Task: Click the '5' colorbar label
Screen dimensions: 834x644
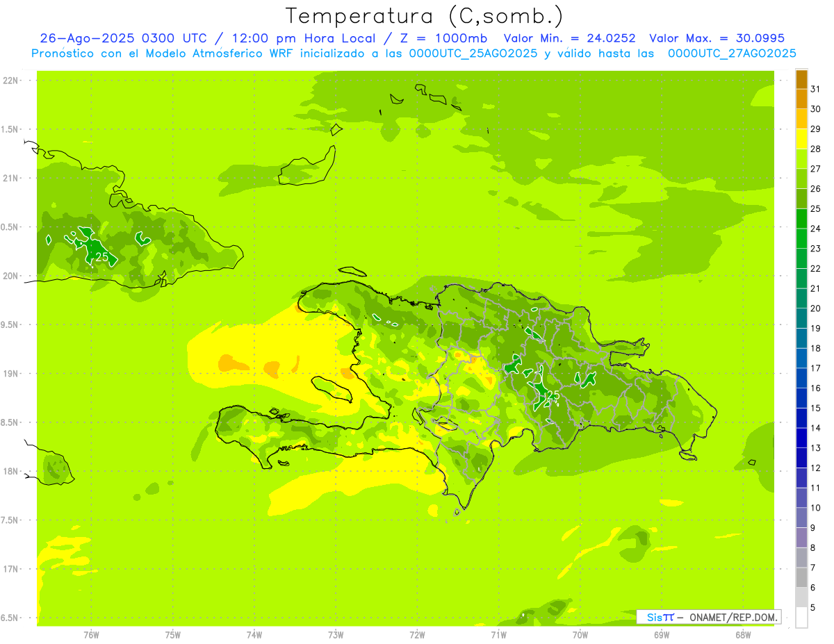Action: point(813,607)
